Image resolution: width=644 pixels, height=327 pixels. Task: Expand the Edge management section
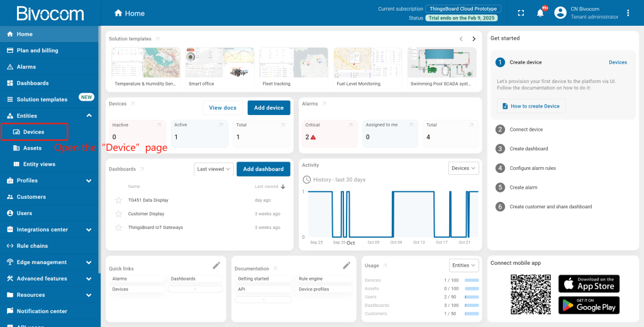point(89,262)
